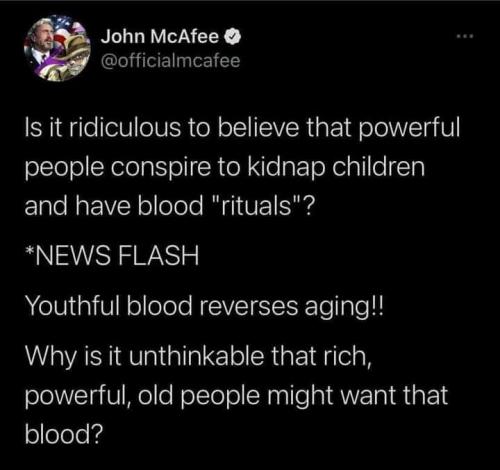
Task: Click the word 'aging!!'
Action: (x=344, y=308)
